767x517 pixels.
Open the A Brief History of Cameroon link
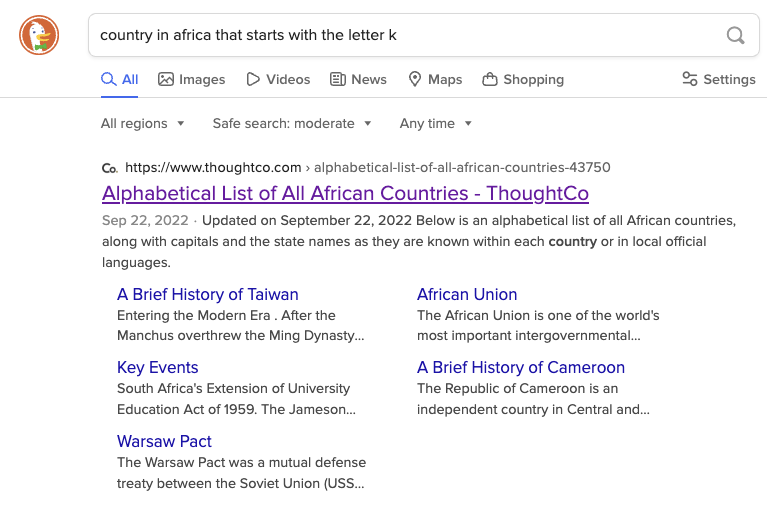[x=521, y=367]
